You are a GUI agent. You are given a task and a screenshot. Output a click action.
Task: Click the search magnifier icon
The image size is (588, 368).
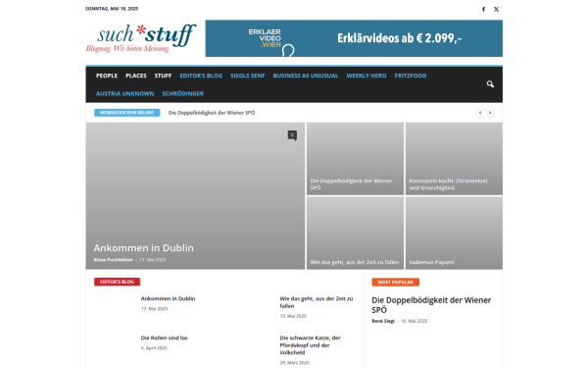pos(490,84)
